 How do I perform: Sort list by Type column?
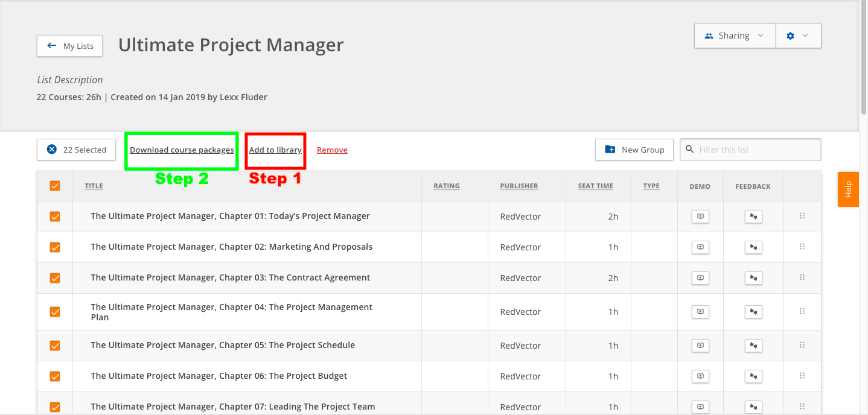point(651,186)
